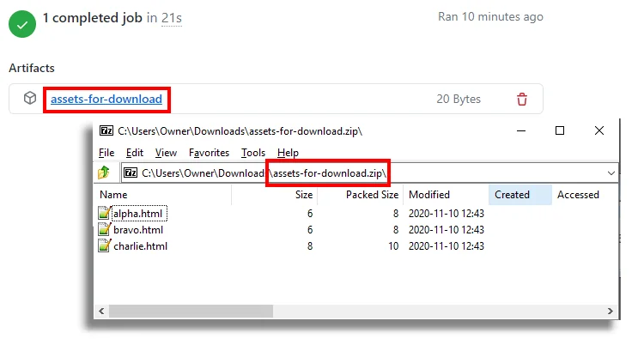Click the Artifacts section heading
The height and width of the screenshot is (339, 644).
32,68
